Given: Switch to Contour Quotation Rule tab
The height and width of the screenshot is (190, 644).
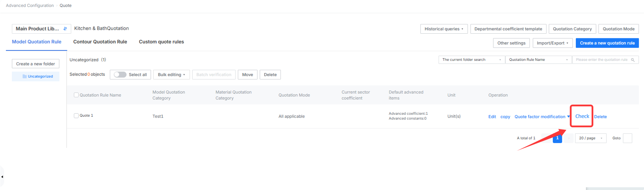Looking at the screenshot, I should click(x=100, y=42).
